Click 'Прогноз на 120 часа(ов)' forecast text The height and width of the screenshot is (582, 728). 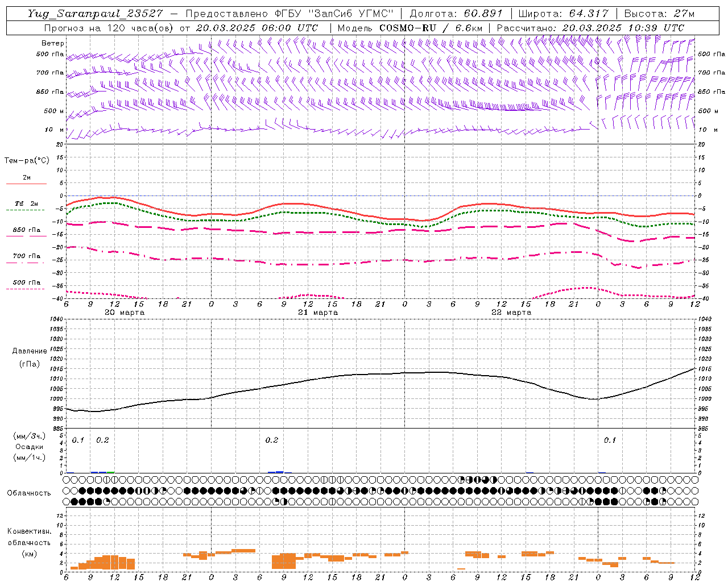pyautogui.click(x=110, y=28)
